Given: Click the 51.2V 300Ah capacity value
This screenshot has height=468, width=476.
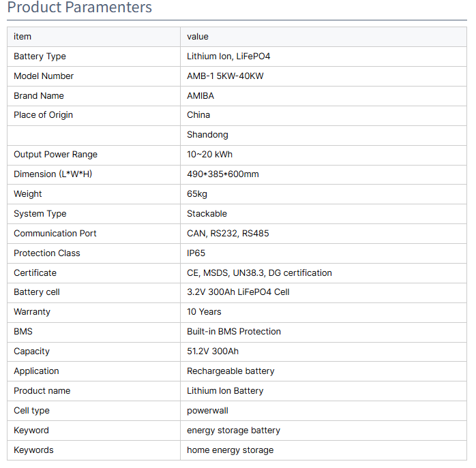Looking at the screenshot, I should click(x=213, y=352).
